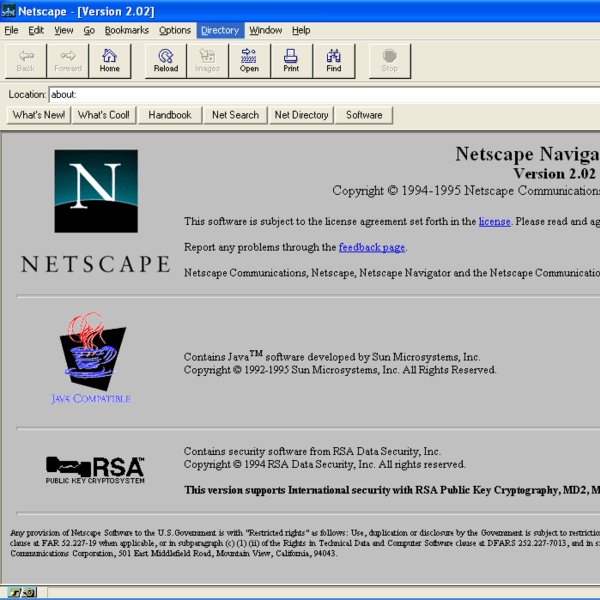Click the Open location toolbar icon

coord(249,60)
